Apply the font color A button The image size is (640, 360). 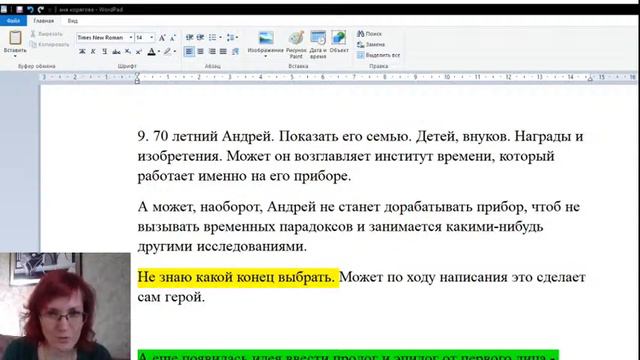coord(151,51)
